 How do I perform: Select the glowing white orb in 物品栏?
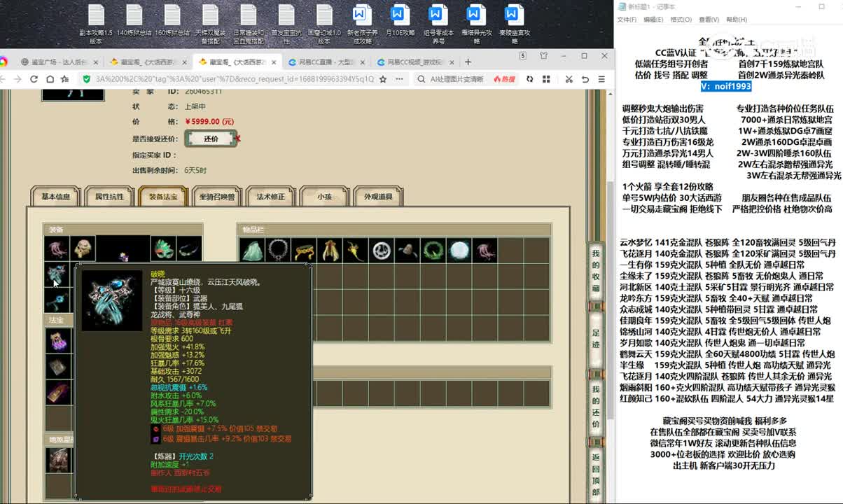(459, 250)
